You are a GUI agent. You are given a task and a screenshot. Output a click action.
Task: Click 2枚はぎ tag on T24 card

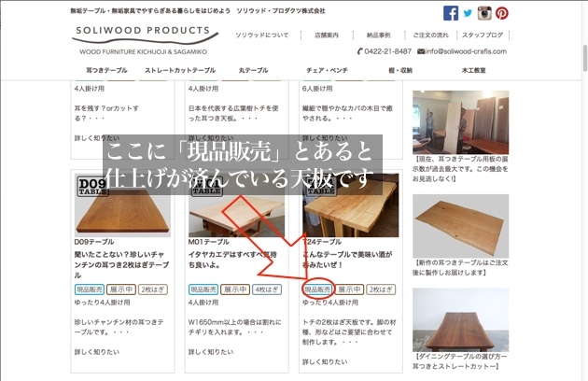pyautogui.click(x=381, y=289)
